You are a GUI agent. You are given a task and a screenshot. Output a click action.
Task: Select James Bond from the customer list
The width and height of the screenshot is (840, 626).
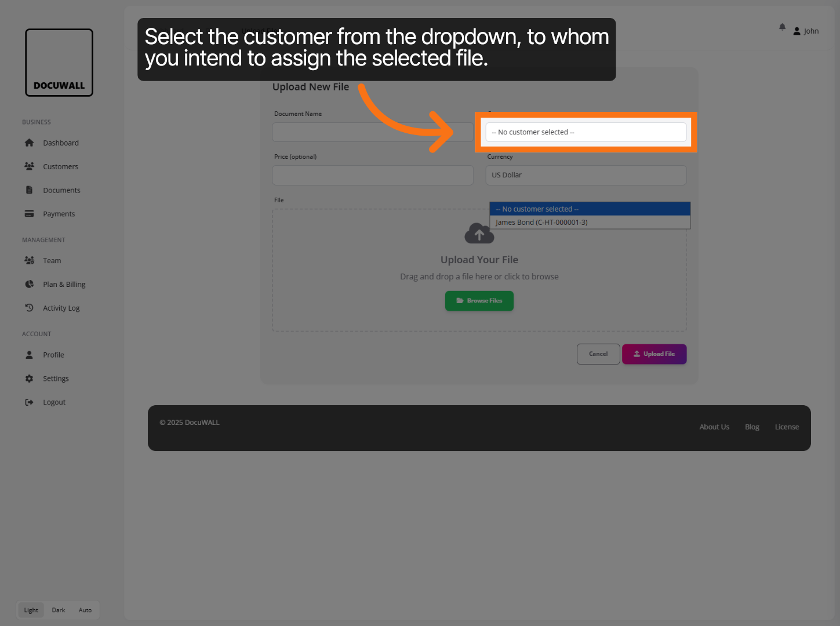[541, 222]
